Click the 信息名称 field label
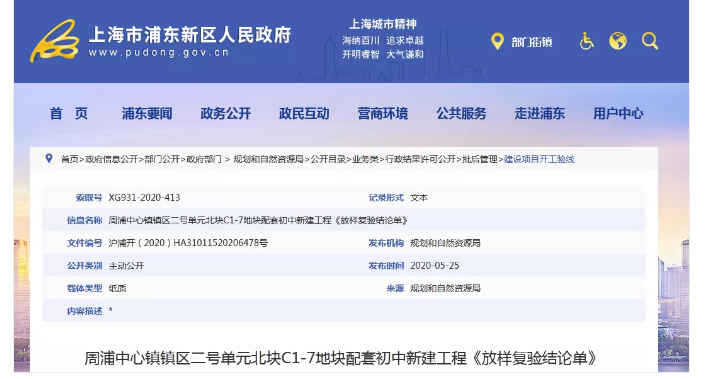This screenshot has width=720, height=379. click(84, 221)
